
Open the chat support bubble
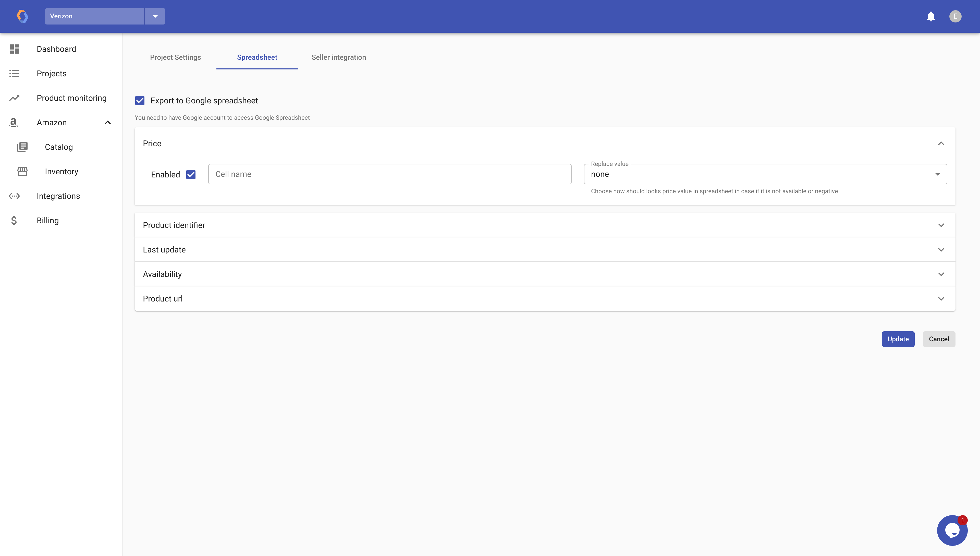pos(952,530)
